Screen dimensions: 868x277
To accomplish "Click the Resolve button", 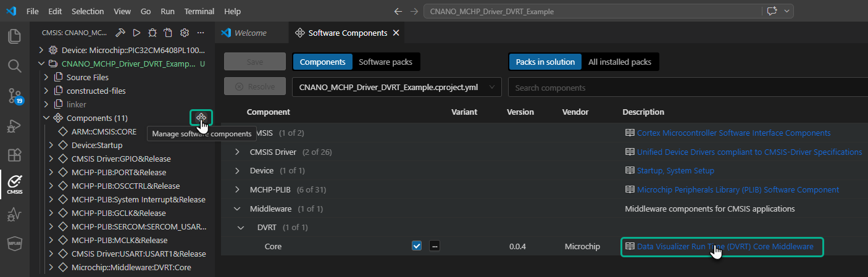I will 255,87.
